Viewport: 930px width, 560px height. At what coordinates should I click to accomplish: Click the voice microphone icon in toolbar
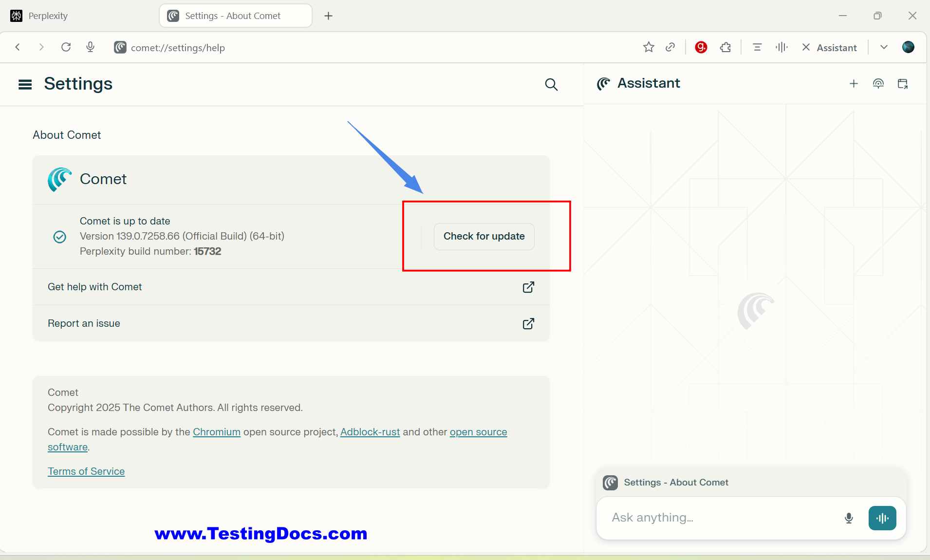[90, 47]
